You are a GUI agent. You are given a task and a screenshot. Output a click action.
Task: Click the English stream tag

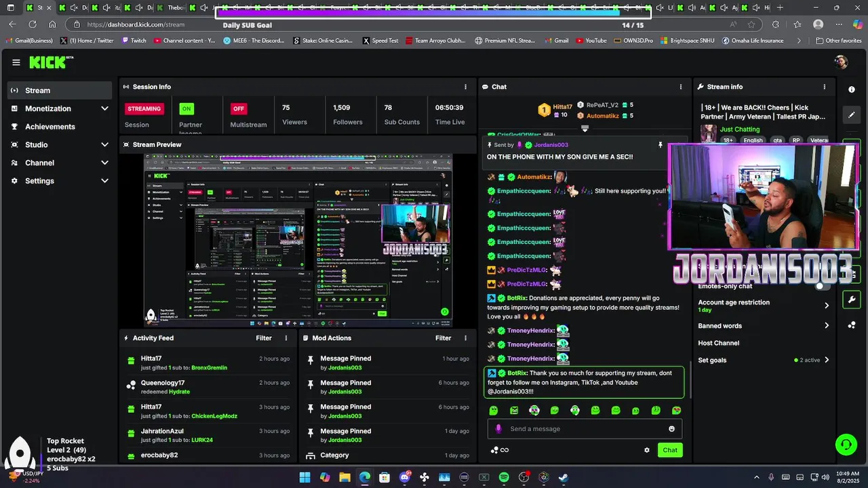tap(753, 140)
